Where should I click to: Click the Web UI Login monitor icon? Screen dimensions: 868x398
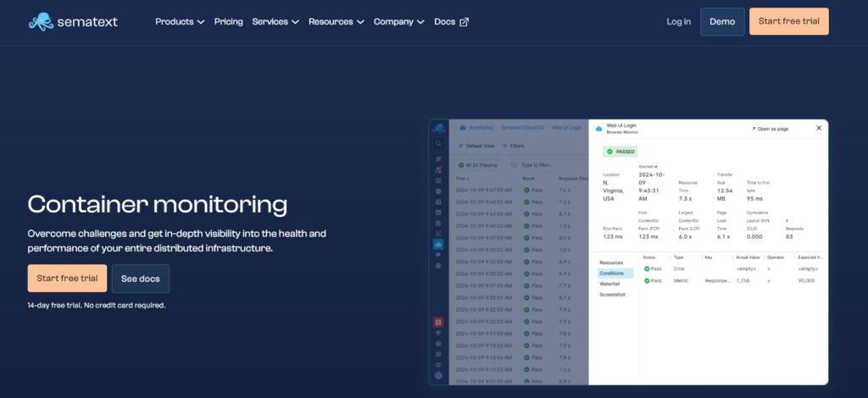[x=598, y=129]
